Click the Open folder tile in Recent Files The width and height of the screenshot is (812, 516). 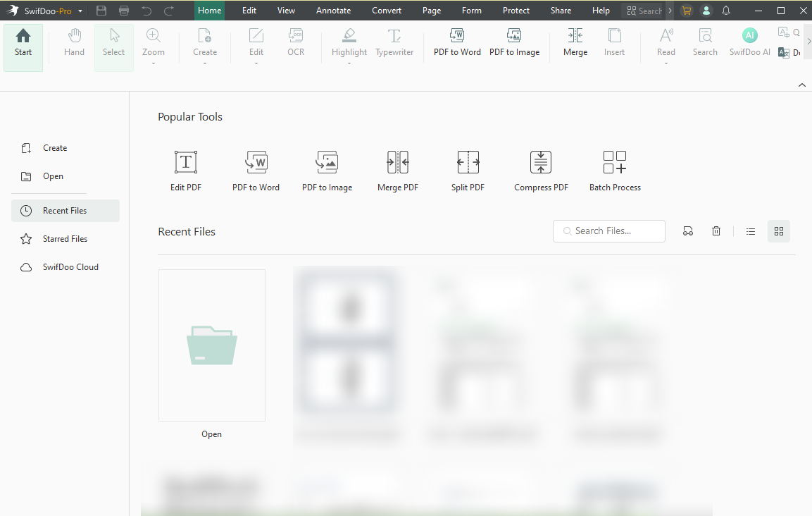click(x=212, y=345)
